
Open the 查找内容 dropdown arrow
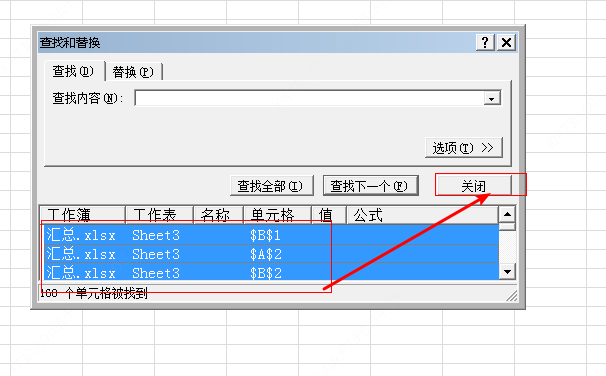(492, 99)
